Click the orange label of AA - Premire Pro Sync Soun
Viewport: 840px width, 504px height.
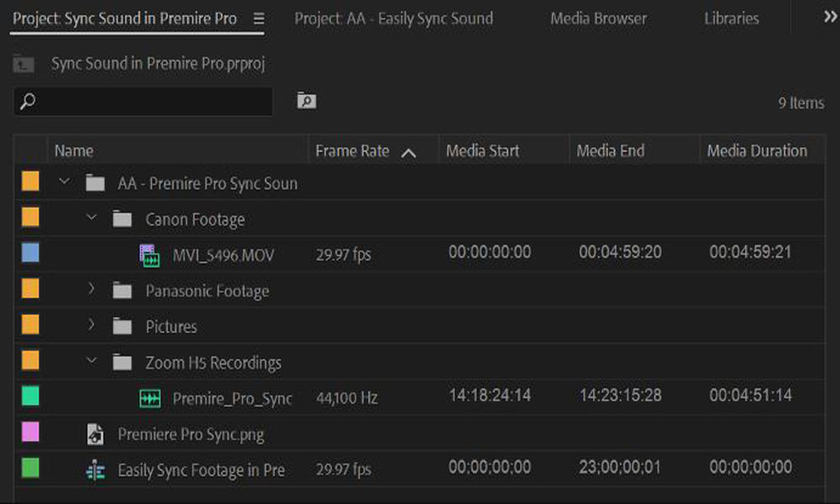30,181
